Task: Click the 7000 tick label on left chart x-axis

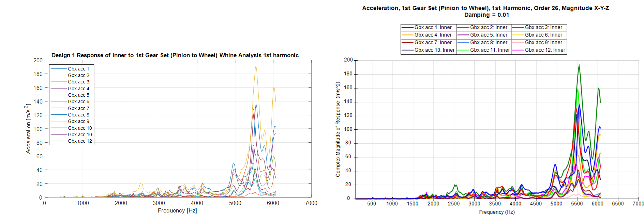Action: (311, 203)
